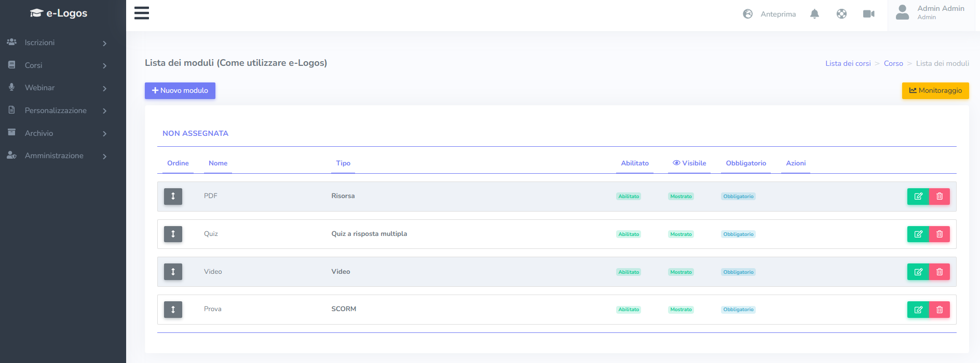Click the Abilitato badge on PDF row
The height and width of the screenshot is (363, 980).
629,197
